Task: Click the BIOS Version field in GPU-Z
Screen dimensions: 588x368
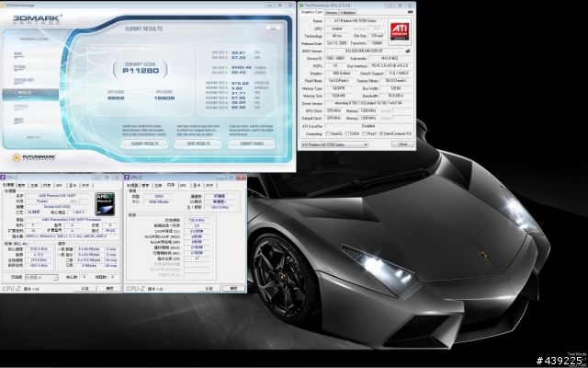Action: tap(364, 51)
